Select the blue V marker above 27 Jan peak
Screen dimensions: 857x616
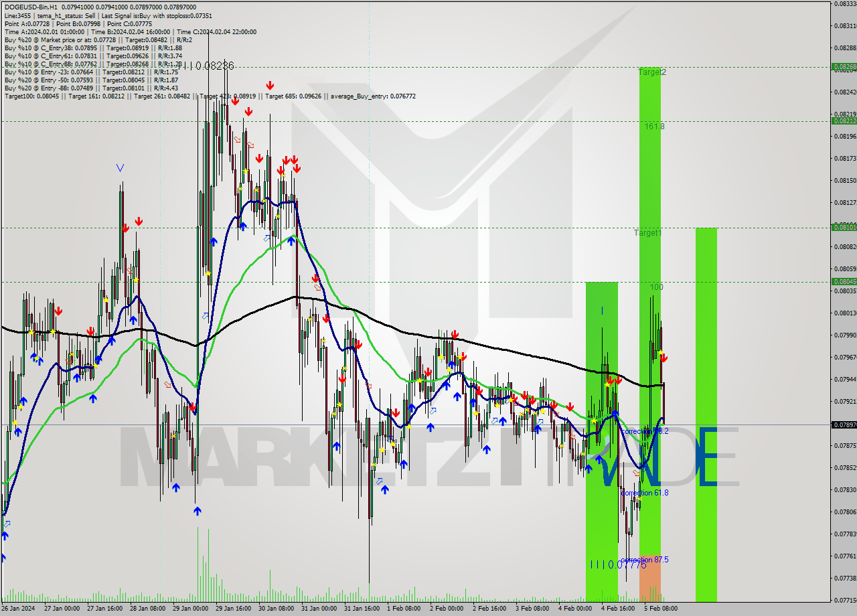click(120, 168)
